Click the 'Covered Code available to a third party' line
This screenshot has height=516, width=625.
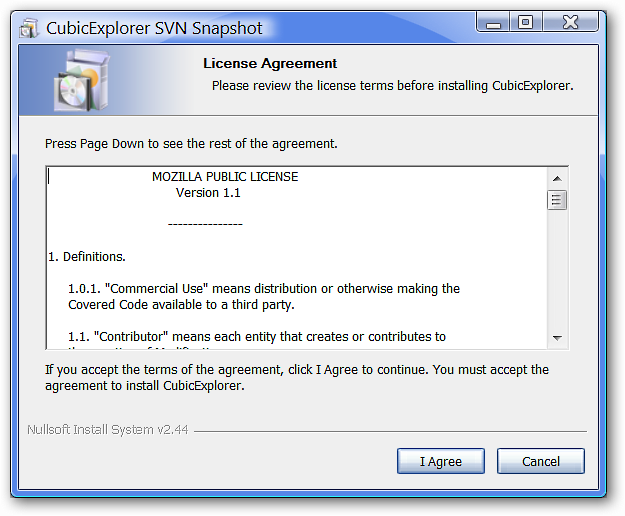tap(181, 305)
